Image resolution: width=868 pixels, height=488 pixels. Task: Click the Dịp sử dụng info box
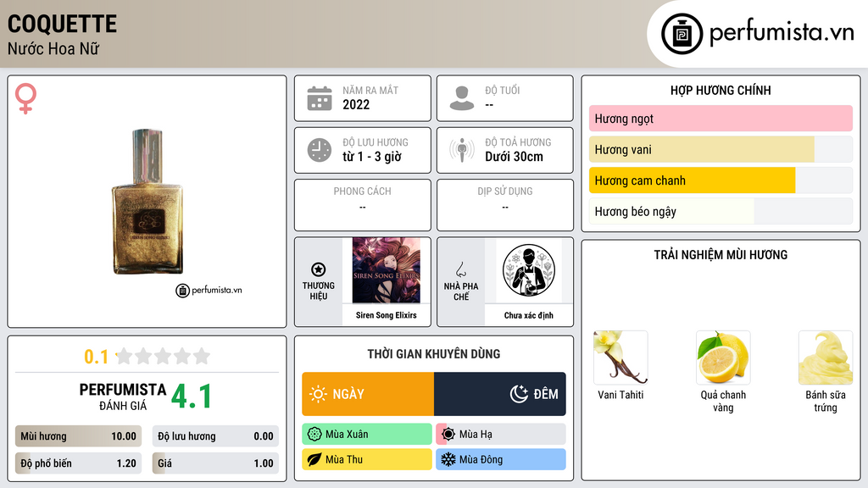pyautogui.click(x=505, y=205)
